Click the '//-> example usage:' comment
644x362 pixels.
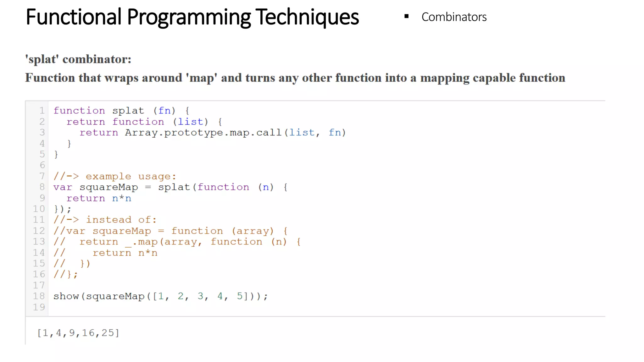114,176
